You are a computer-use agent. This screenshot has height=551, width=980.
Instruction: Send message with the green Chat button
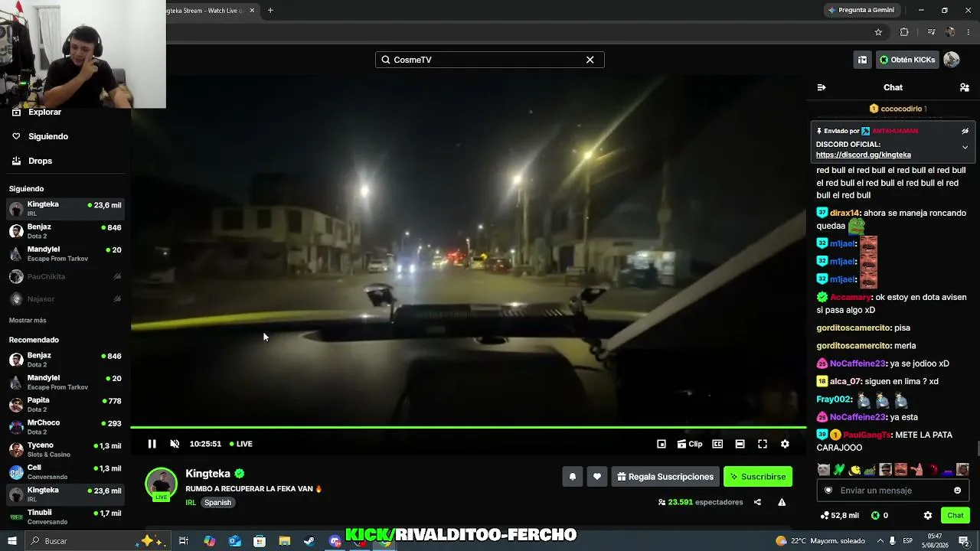(x=955, y=516)
